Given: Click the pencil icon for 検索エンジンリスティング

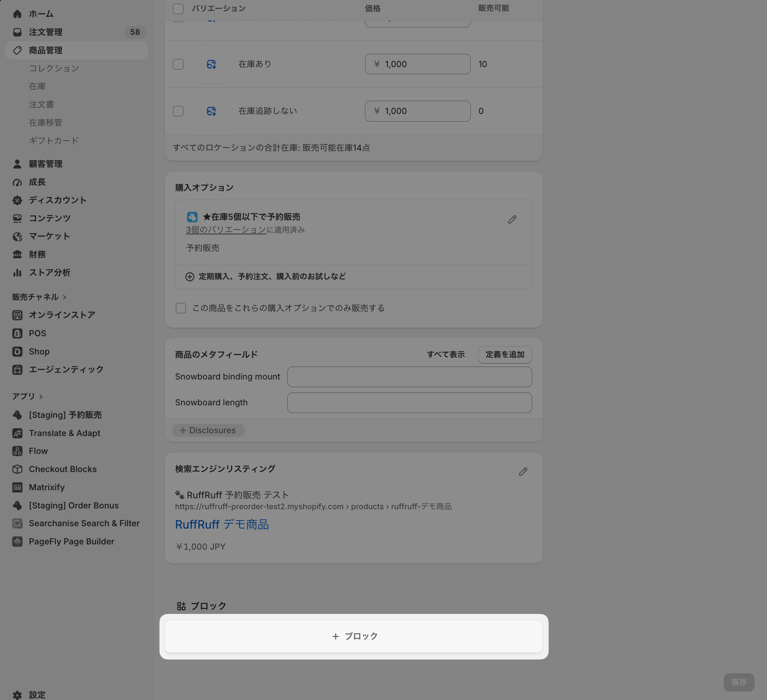Looking at the screenshot, I should [523, 472].
